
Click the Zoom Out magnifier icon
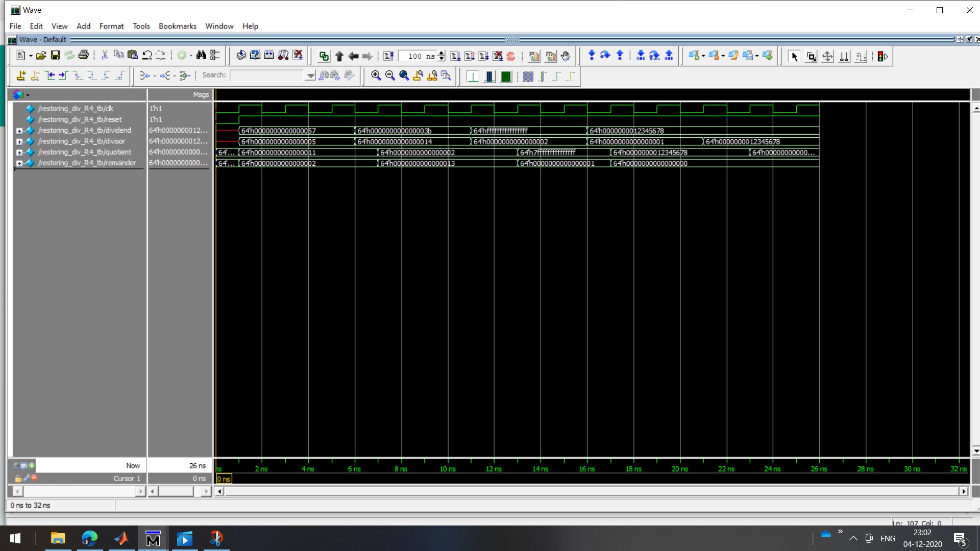point(390,76)
